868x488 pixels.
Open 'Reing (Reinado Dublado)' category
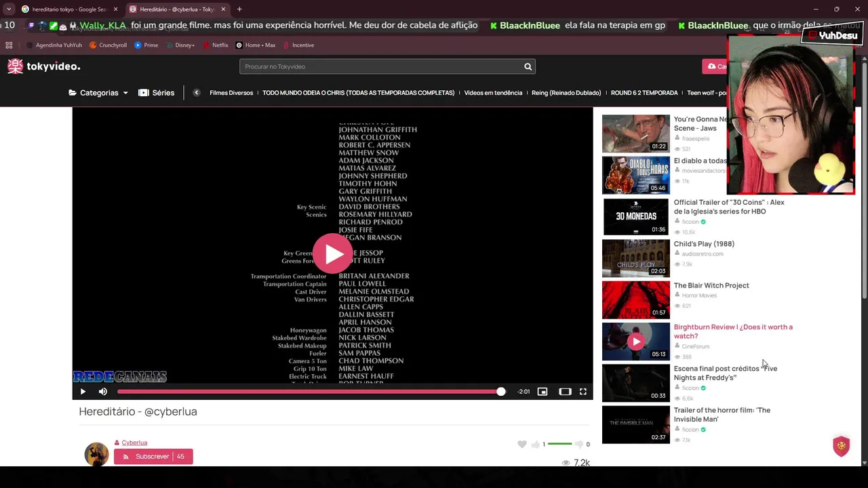pyautogui.click(x=566, y=93)
